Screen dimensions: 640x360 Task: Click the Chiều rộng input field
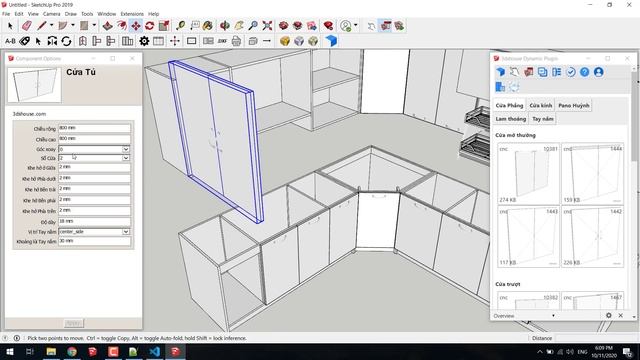(94, 128)
